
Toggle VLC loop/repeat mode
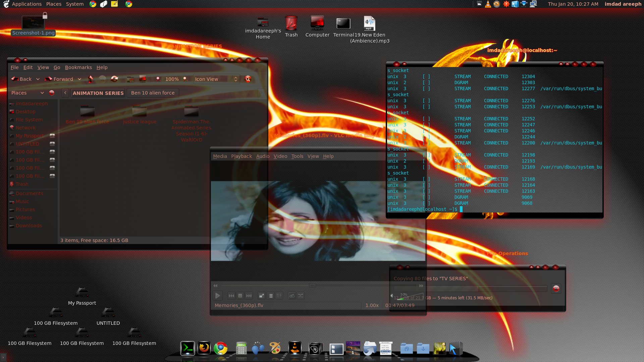click(292, 296)
